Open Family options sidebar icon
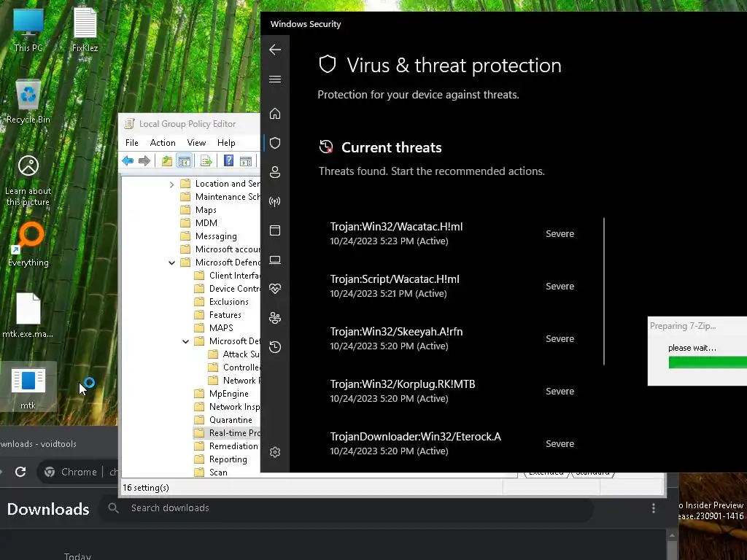 (x=275, y=318)
